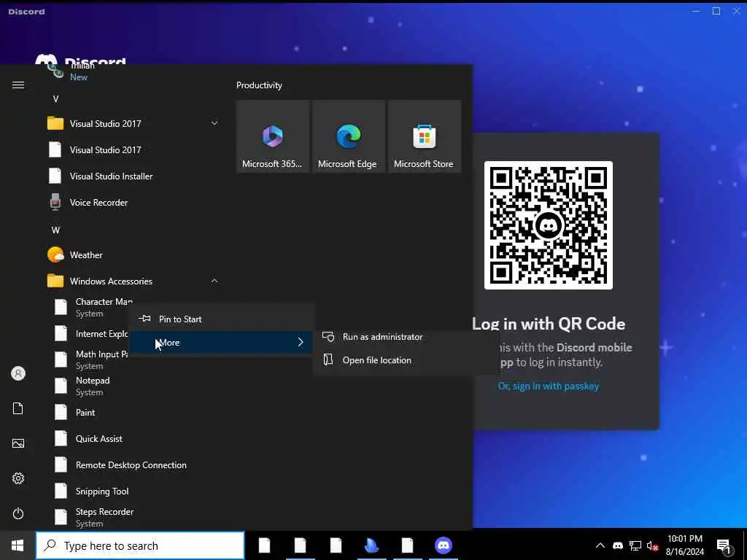The width and height of the screenshot is (747, 560).
Task: Open Microsoft Store tile
Action: point(425,136)
